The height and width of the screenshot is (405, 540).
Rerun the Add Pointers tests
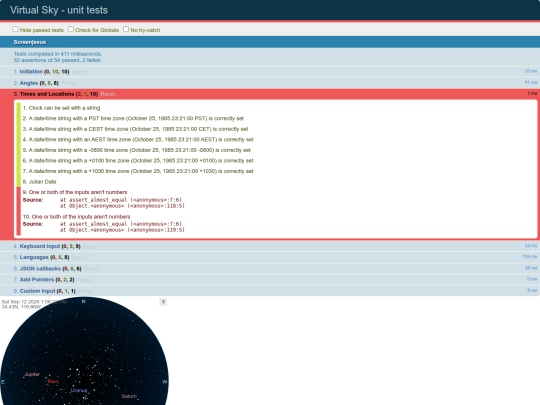coord(85,280)
